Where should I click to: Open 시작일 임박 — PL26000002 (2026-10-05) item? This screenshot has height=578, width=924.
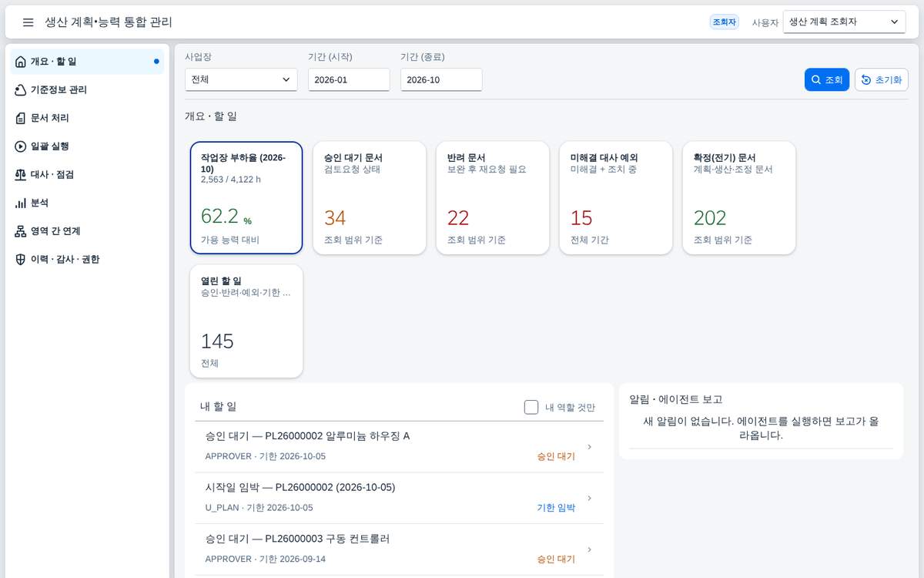pos(400,498)
